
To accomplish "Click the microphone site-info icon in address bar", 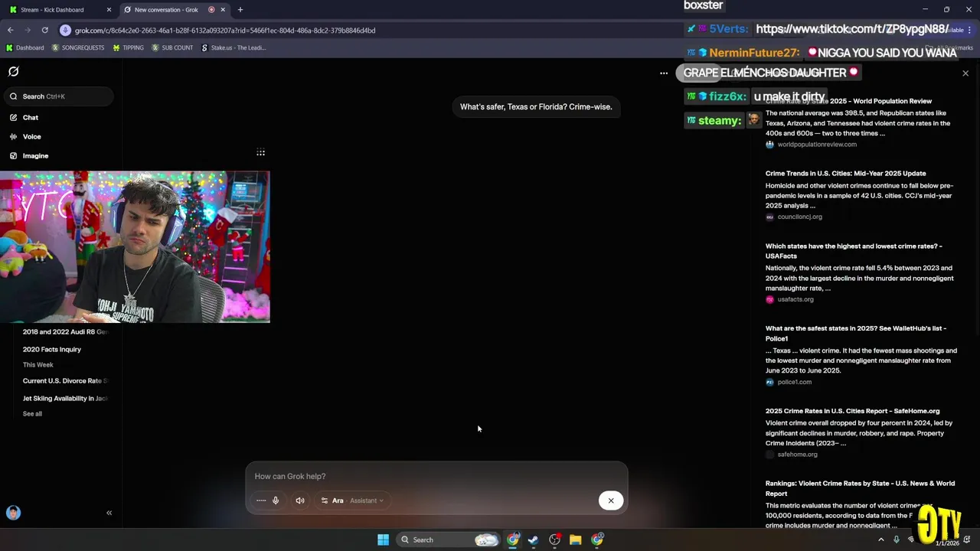I will click(x=65, y=30).
